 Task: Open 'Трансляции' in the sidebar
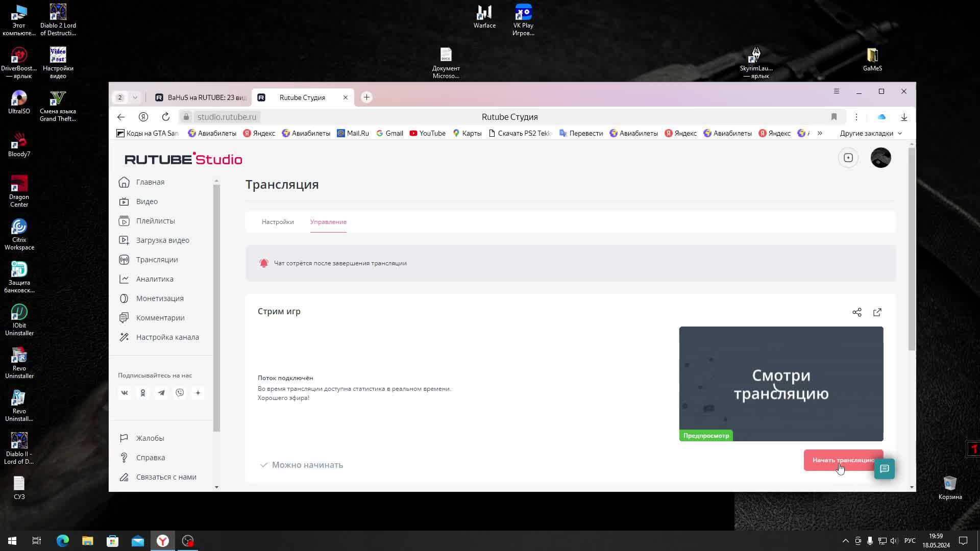[x=157, y=260]
